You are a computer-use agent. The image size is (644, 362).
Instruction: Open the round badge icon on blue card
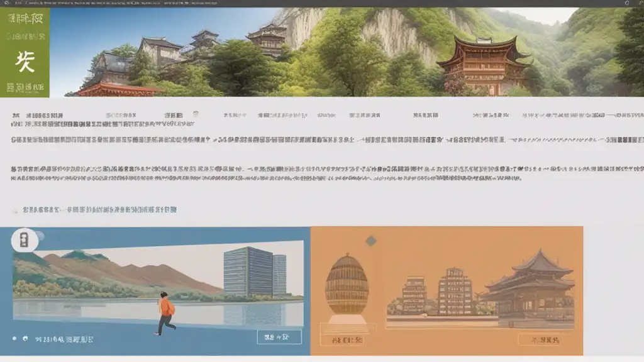click(x=25, y=240)
